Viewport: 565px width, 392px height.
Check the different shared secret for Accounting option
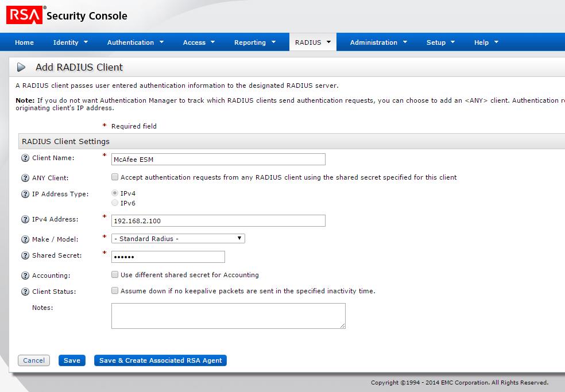click(115, 274)
